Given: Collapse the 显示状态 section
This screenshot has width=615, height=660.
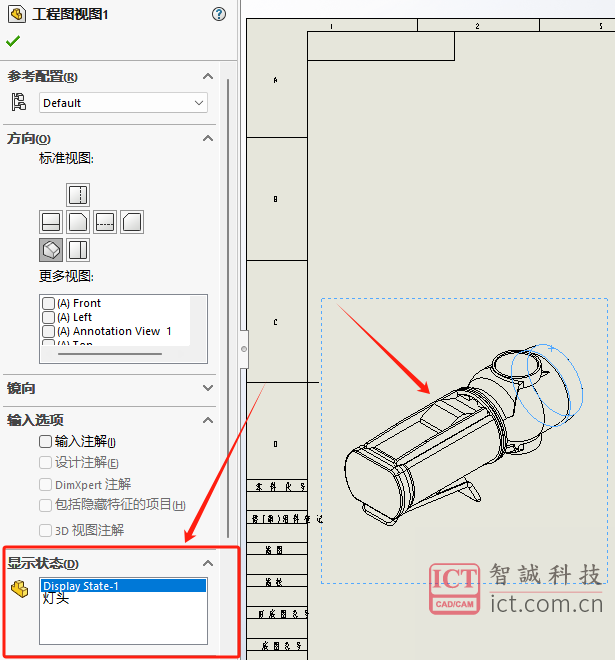Looking at the screenshot, I should tap(208, 563).
